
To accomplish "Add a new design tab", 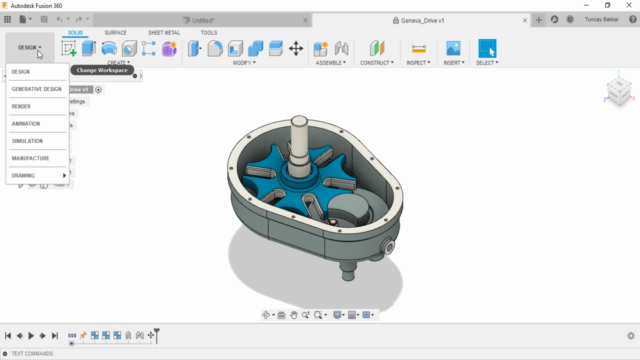I will coord(539,20).
